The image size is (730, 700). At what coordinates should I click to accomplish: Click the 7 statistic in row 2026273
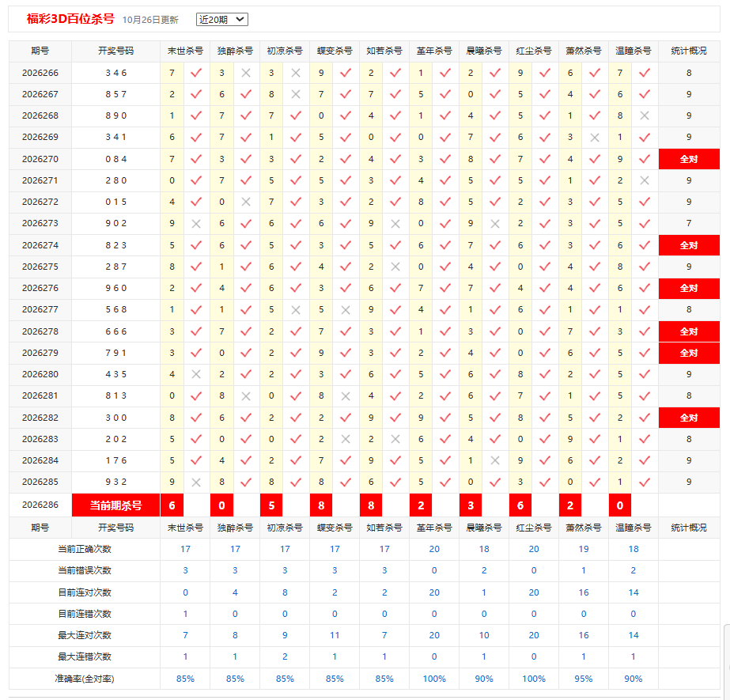689,224
